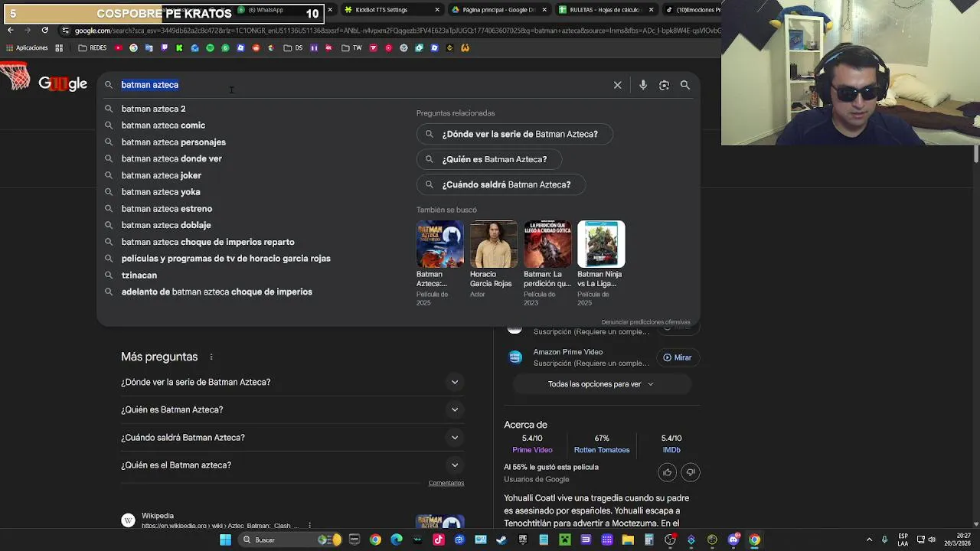Select suggestion batman azteca yoka
980x551 pixels.
pyautogui.click(x=161, y=192)
